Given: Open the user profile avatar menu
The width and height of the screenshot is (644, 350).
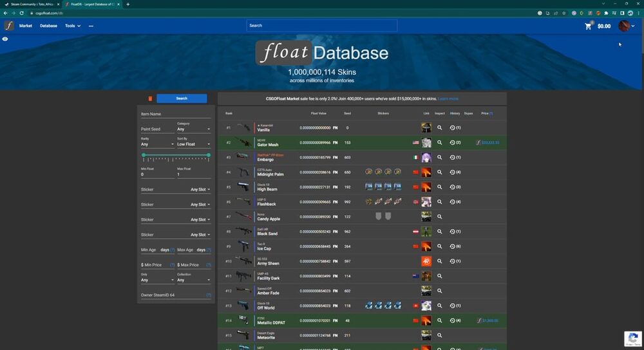Looking at the screenshot, I should [627, 26].
